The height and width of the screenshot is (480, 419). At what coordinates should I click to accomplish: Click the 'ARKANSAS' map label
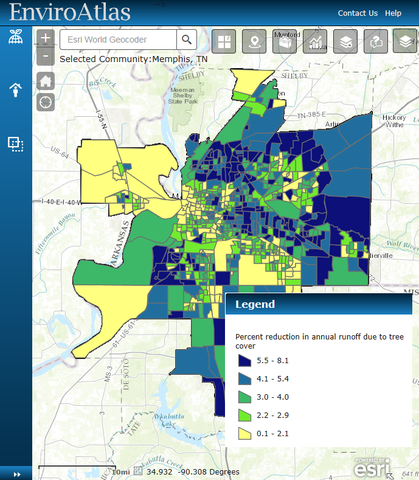coord(120,244)
